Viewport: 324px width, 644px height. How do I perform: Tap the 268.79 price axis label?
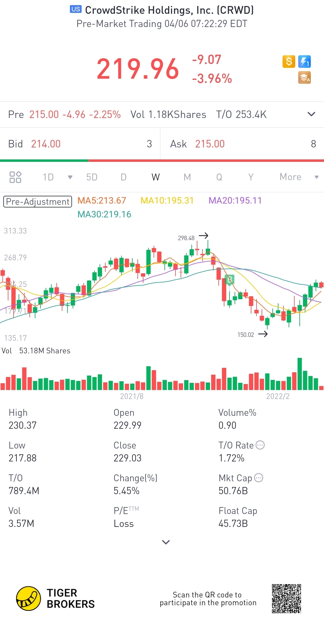pyautogui.click(x=15, y=258)
